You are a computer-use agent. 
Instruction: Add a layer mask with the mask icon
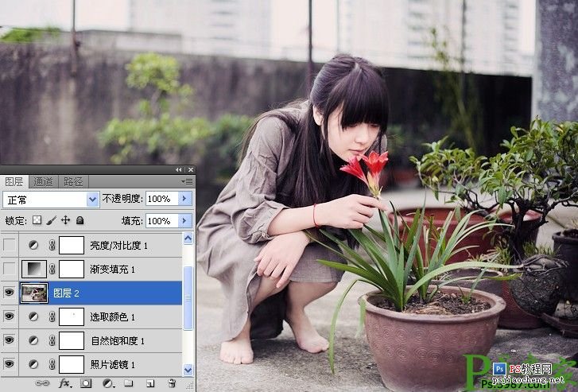pos(86,383)
